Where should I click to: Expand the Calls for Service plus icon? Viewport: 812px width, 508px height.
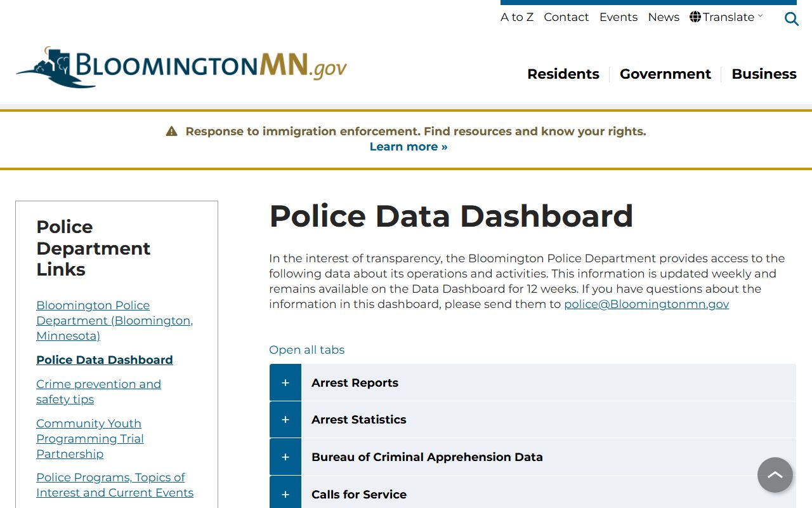[285, 494]
